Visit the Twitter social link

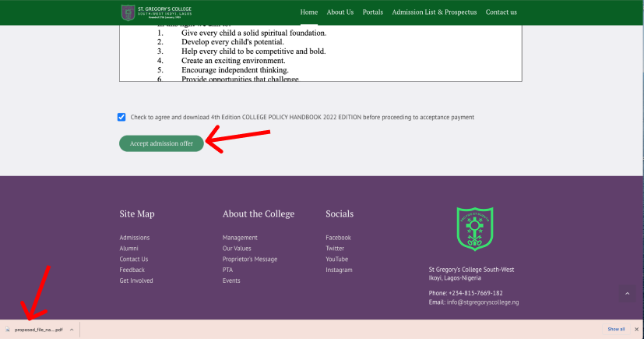pyautogui.click(x=335, y=248)
